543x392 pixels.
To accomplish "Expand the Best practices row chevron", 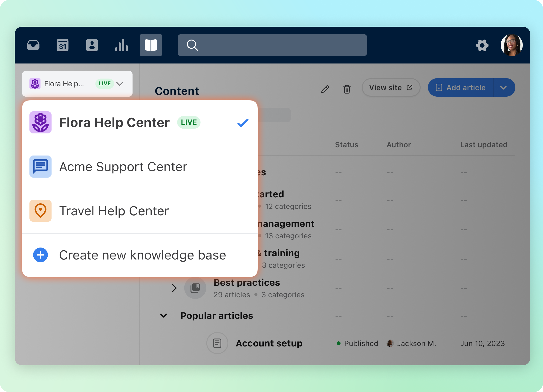I will (174, 288).
